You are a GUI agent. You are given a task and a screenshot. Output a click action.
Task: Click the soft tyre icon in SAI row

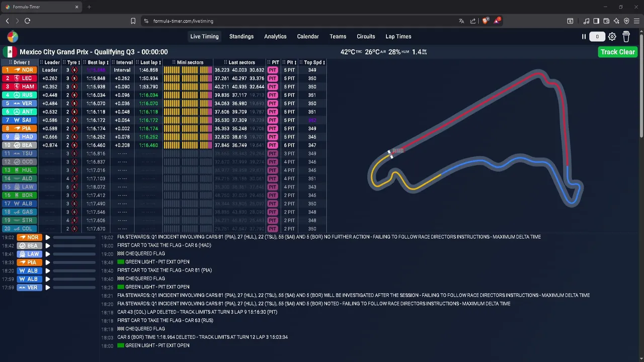(x=74, y=120)
